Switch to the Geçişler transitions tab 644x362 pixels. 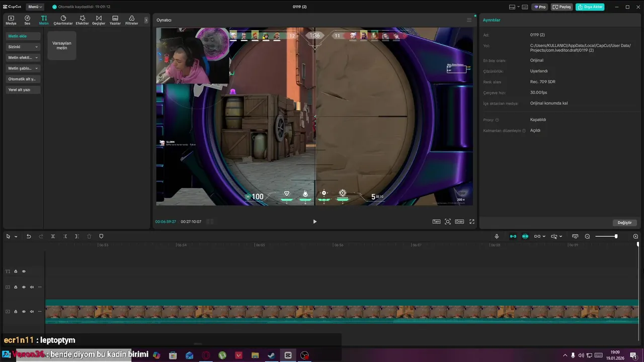99,20
